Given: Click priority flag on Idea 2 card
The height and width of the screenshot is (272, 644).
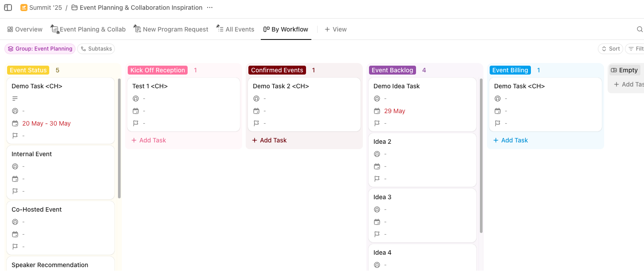Looking at the screenshot, I should pos(377,179).
